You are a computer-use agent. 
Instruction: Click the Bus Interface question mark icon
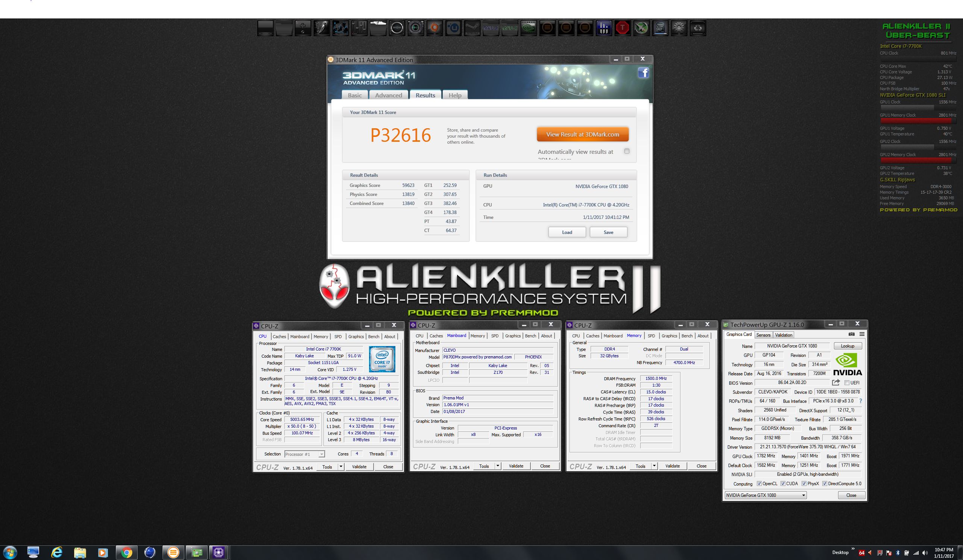point(861,401)
